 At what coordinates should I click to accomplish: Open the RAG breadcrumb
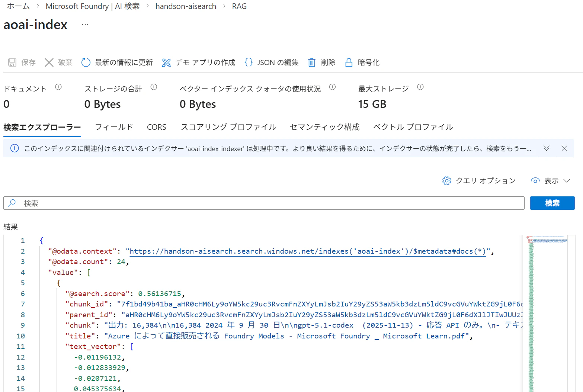coord(239,6)
